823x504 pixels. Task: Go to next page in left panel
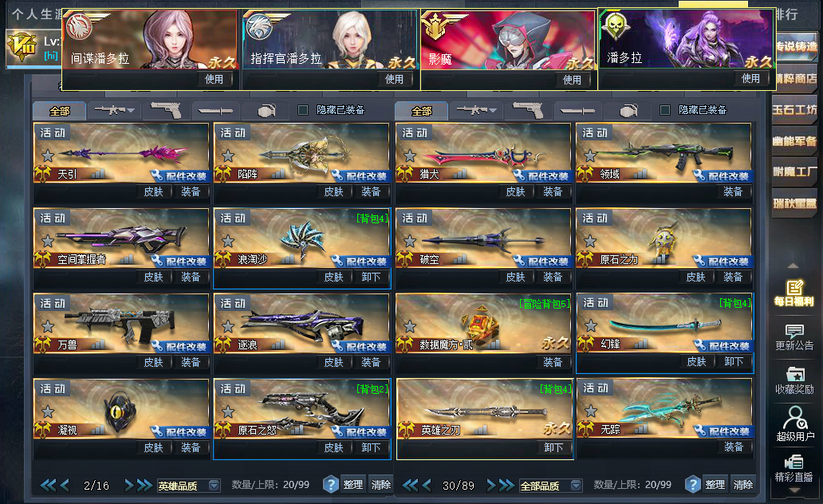tap(129, 485)
